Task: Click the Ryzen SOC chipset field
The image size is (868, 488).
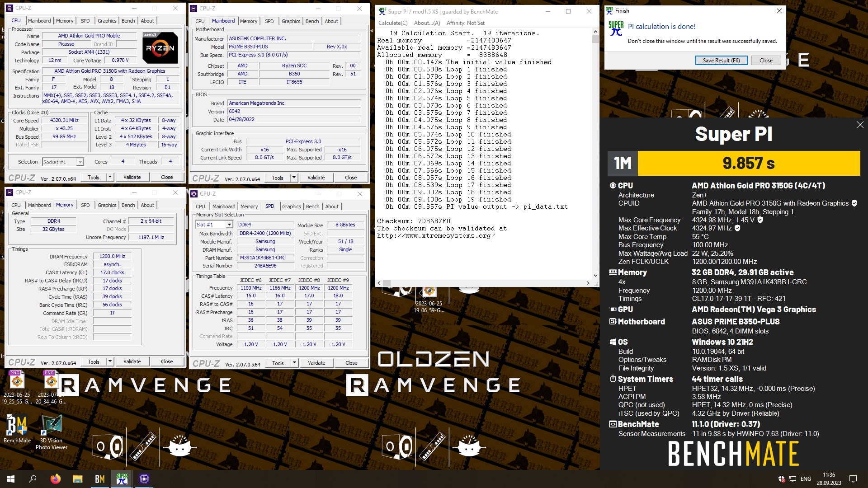Action: click(294, 66)
